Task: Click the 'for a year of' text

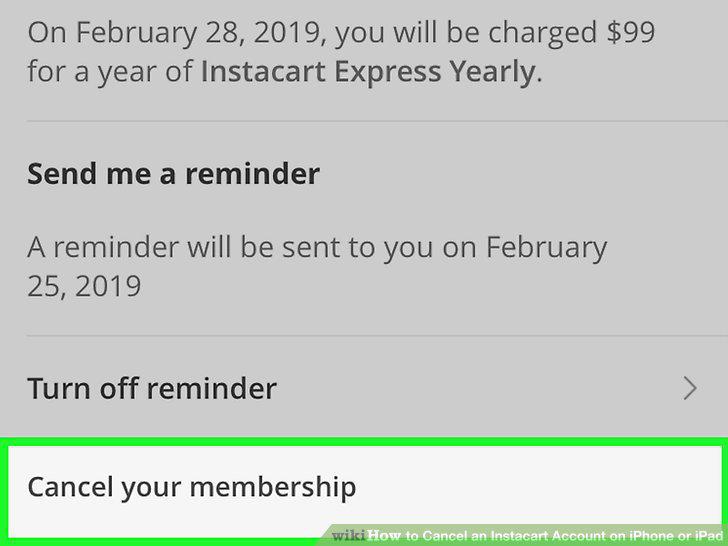Action: (110, 73)
